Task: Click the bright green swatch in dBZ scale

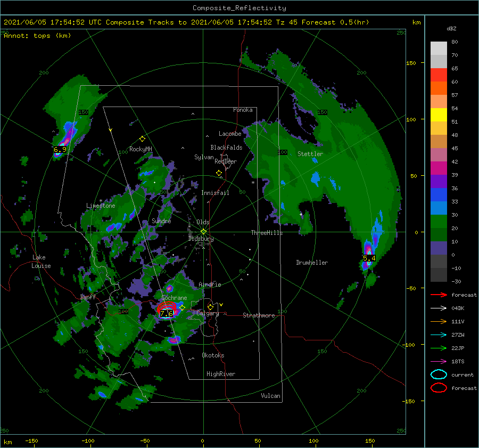Action: [439, 222]
